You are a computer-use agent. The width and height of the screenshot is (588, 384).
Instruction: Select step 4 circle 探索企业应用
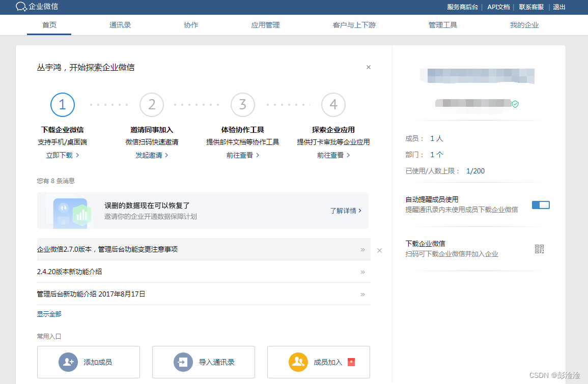coord(333,105)
